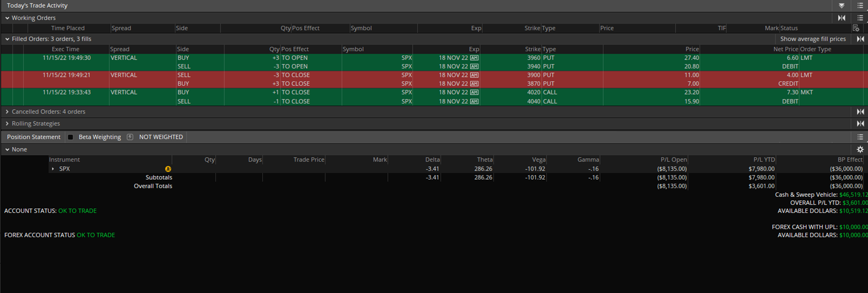Open the Today's Trade Activity actions menu

click(x=860, y=6)
